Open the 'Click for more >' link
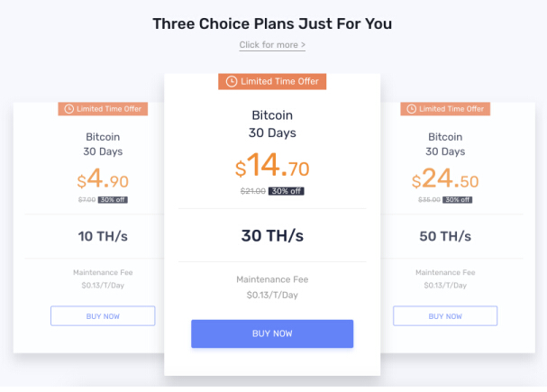The image size is (547, 392). coord(272,45)
